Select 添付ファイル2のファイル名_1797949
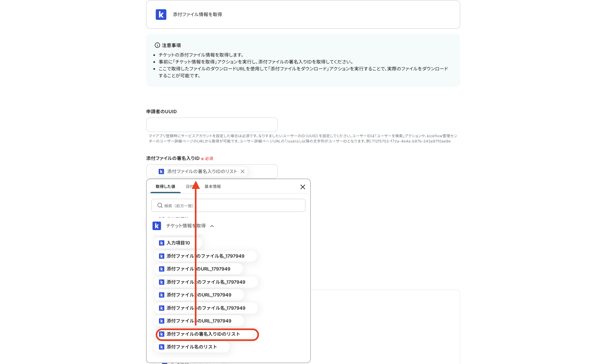 [206, 282]
